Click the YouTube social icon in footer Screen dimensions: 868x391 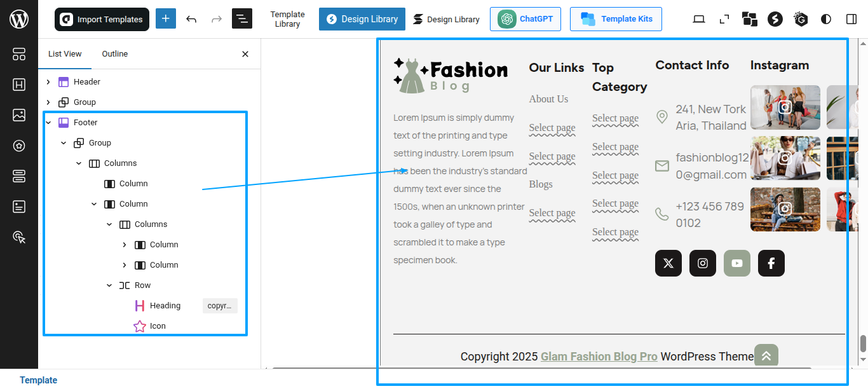coord(737,263)
